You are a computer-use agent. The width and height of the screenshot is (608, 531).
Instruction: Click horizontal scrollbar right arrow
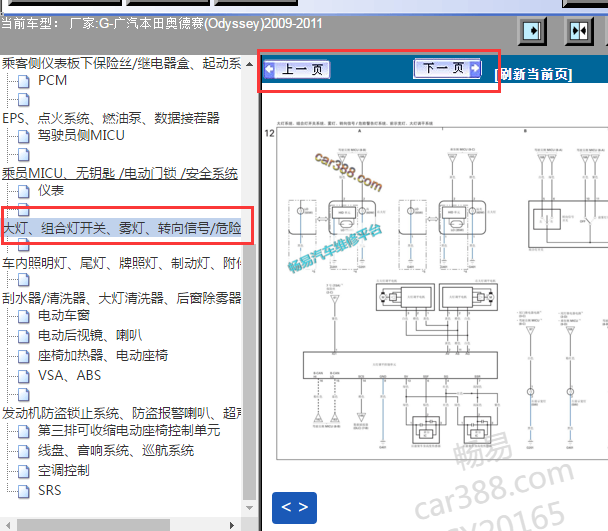(x=232, y=525)
